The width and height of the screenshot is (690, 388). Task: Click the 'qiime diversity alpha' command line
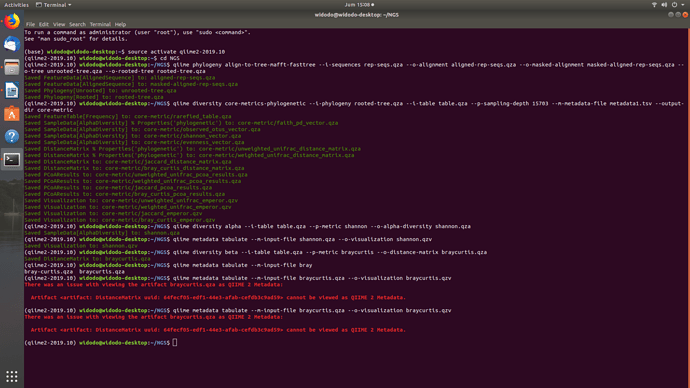[x=247, y=227]
